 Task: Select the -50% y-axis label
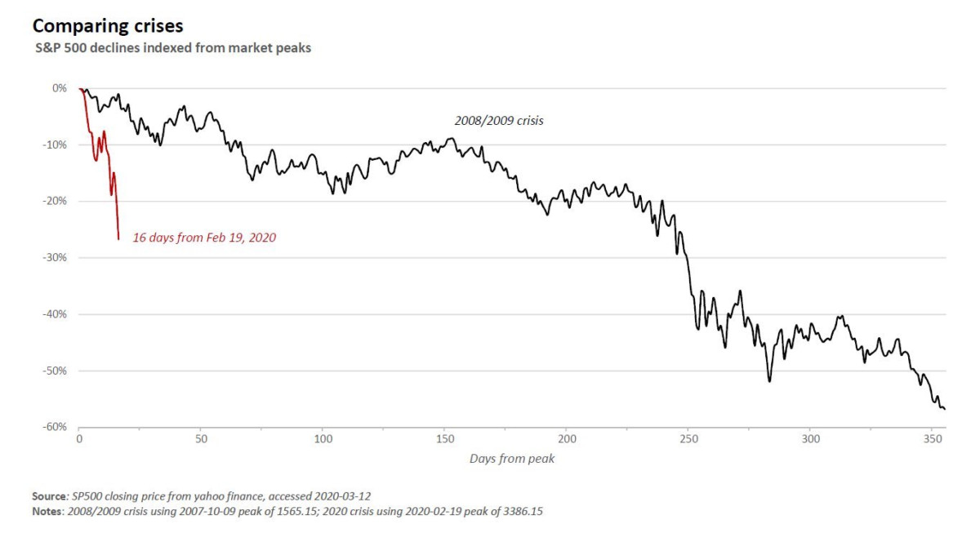click(x=55, y=371)
